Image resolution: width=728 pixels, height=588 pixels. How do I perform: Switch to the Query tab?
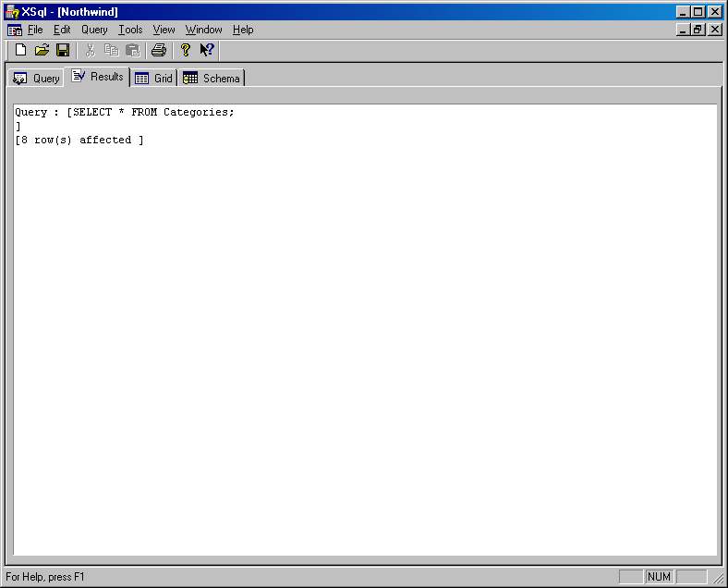[x=36, y=78]
